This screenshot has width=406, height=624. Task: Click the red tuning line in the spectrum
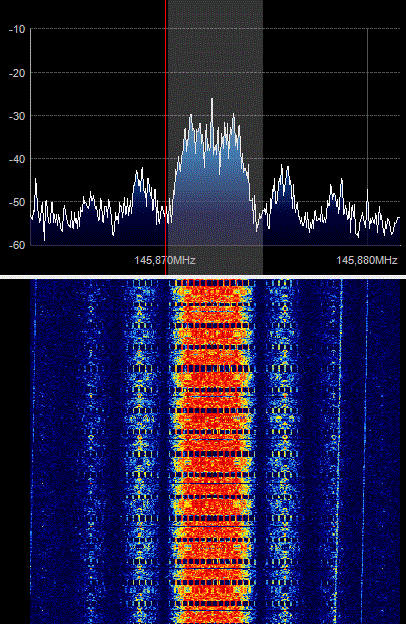166,137
